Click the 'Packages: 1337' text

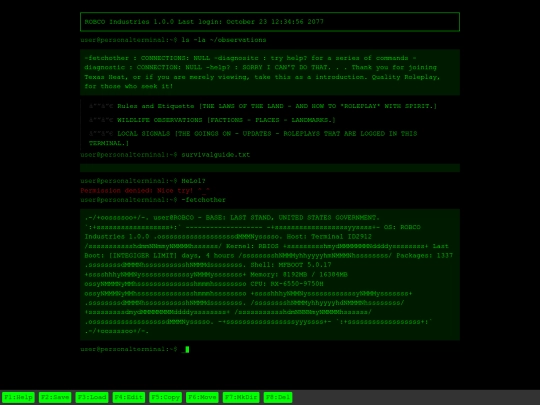tap(424, 256)
